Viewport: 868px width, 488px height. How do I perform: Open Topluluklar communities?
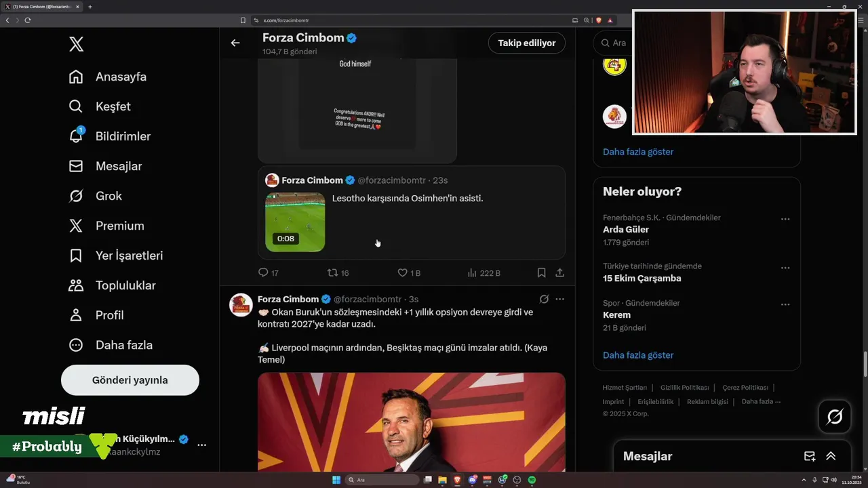click(x=113, y=285)
